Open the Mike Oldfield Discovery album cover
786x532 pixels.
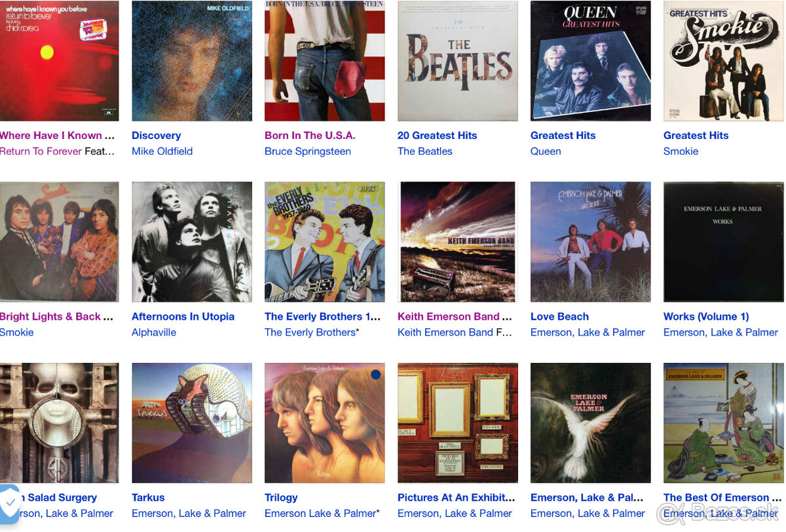point(192,61)
